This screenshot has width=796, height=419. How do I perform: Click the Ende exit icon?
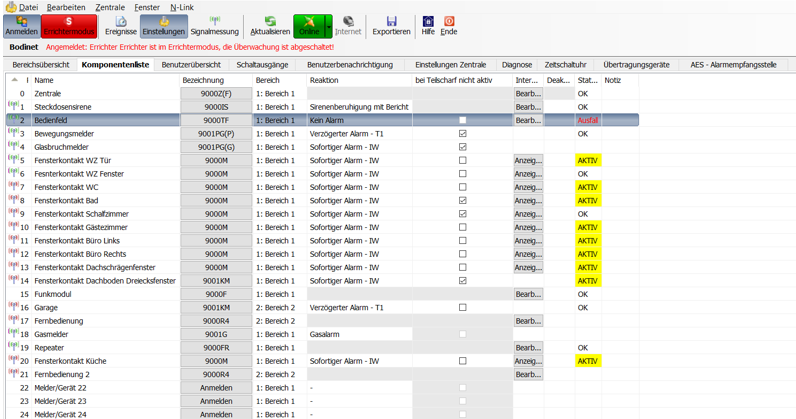pos(449,25)
